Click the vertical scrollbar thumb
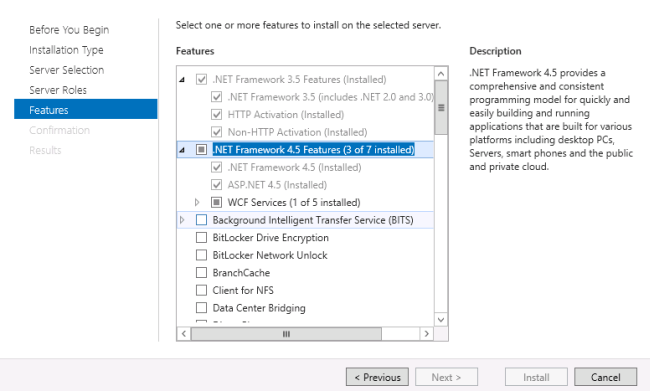This screenshot has height=391, width=650. 441,108
